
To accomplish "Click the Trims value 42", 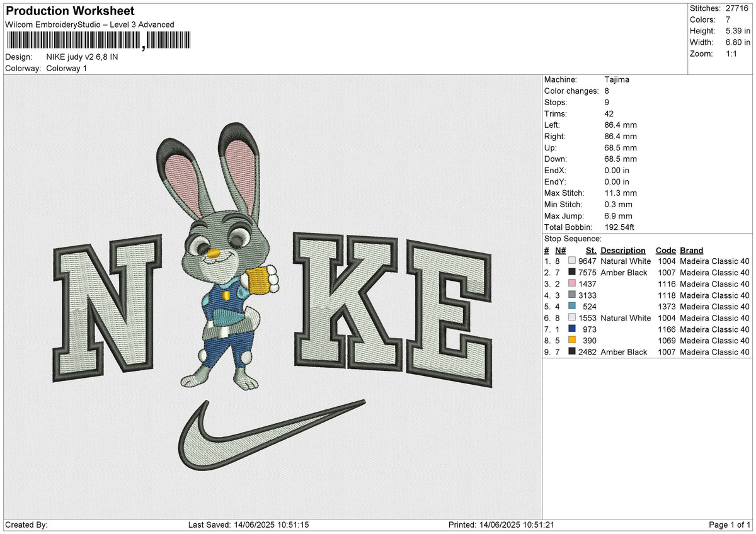I will tap(609, 113).
